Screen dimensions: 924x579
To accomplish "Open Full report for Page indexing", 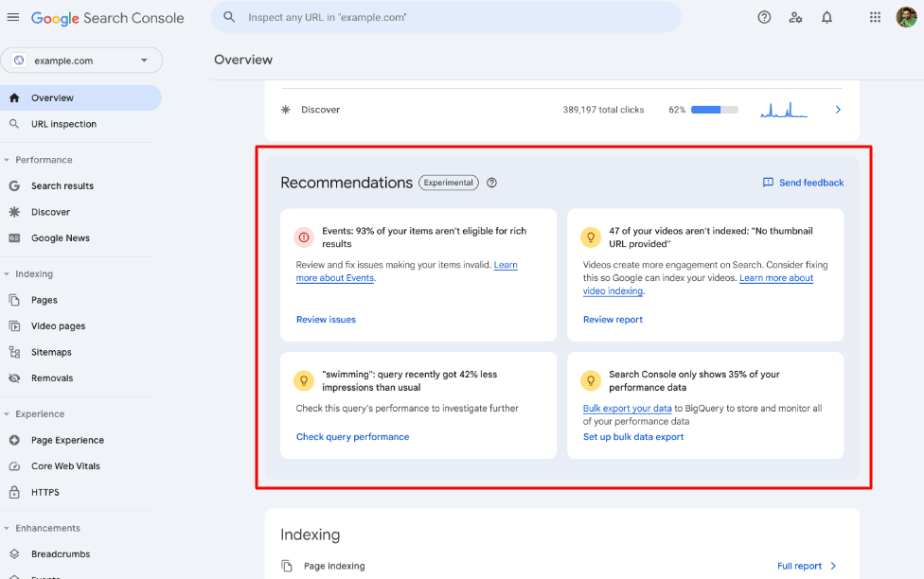I will [x=799, y=566].
